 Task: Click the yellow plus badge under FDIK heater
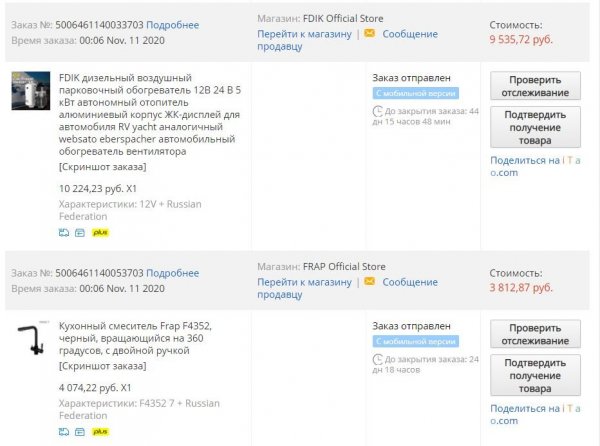[101, 232]
